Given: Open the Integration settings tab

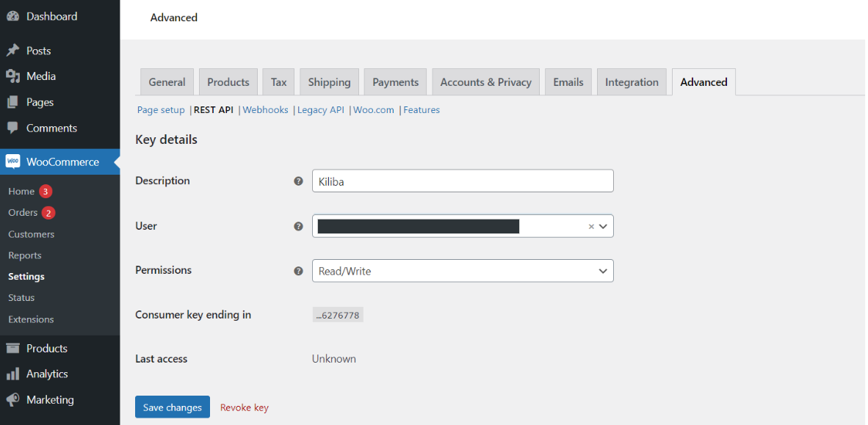Looking at the screenshot, I should click(x=632, y=82).
